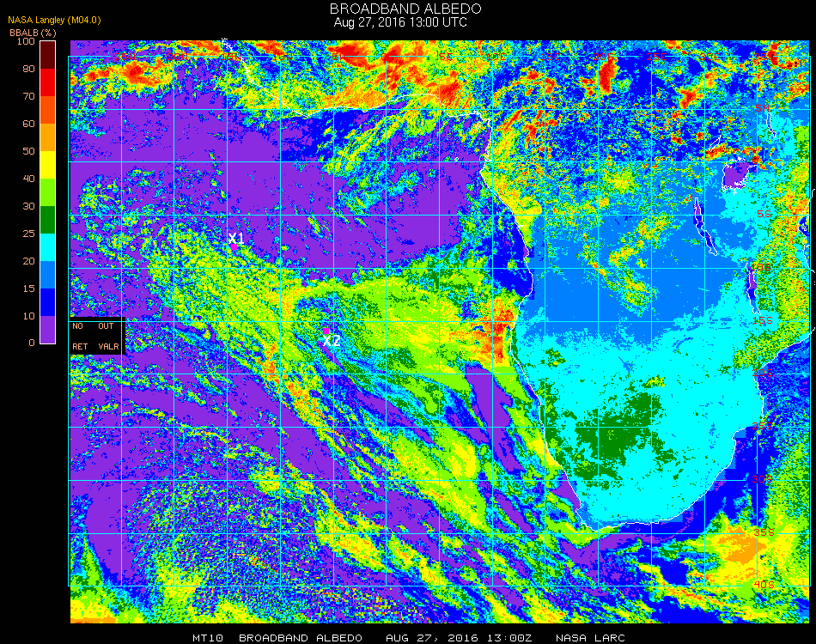Click the 'MT10' footer text
Image resolution: width=816 pixels, height=644 pixels.
click(208, 638)
